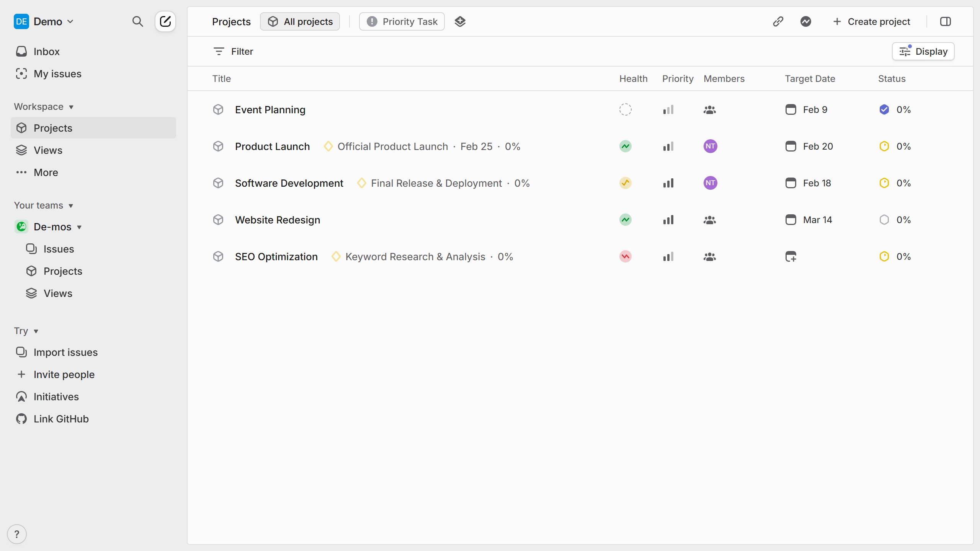The height and width of the screenshot is (551, 980).
Task: Open the Software Development project row
Action: [580, 183]
